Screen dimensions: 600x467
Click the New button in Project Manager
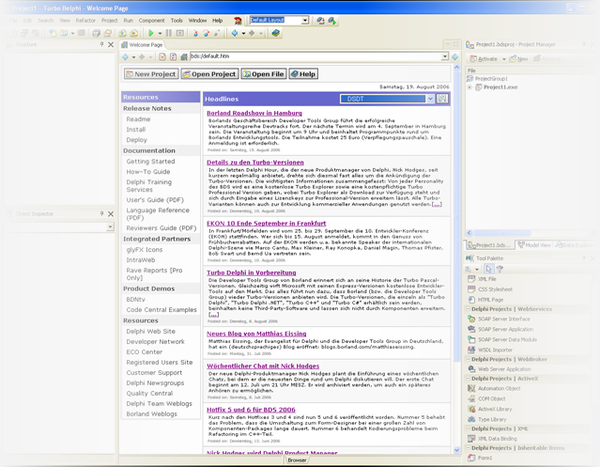click(519, 59)
